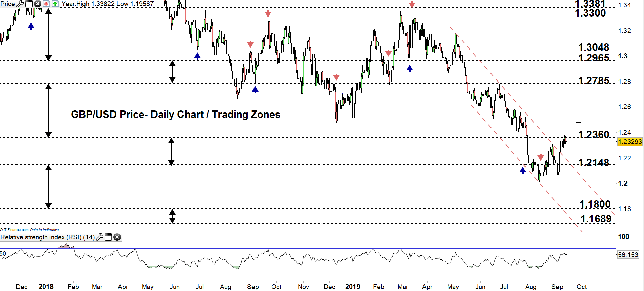This screenshot has width=644, height=291.
Task: Close the Price panel with X icon
Action: click(x=38, y=4)
